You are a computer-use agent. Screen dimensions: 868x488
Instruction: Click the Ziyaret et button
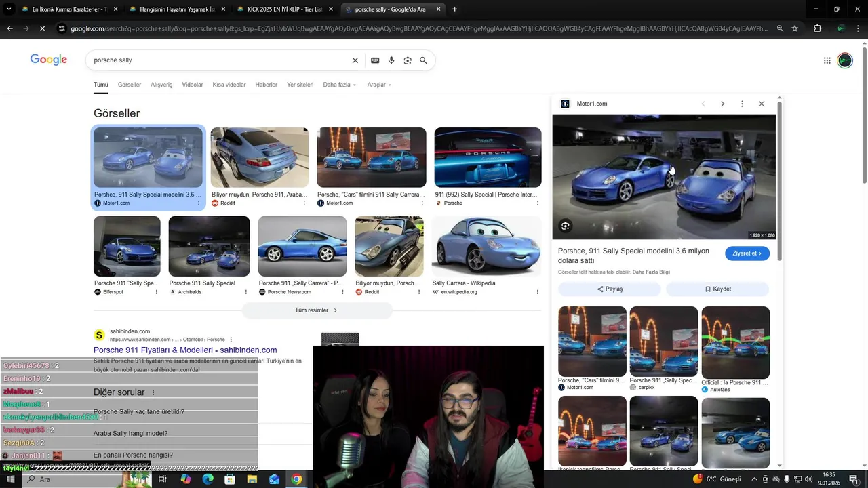point(747,253)
